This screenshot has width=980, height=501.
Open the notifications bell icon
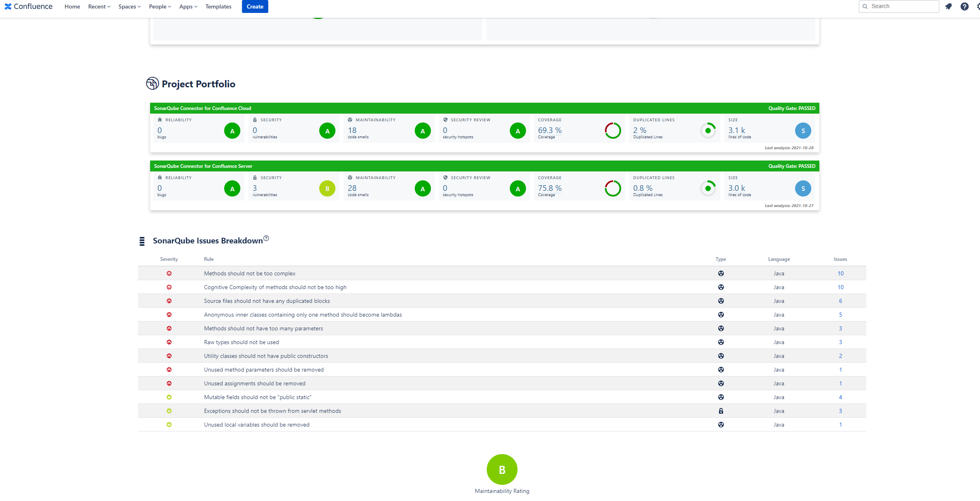(x=948, y=6)
